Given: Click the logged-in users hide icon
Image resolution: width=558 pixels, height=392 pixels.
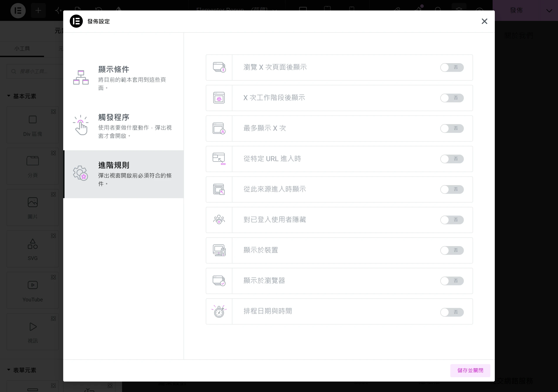Looking at the screenshot, I should point(219,220).
